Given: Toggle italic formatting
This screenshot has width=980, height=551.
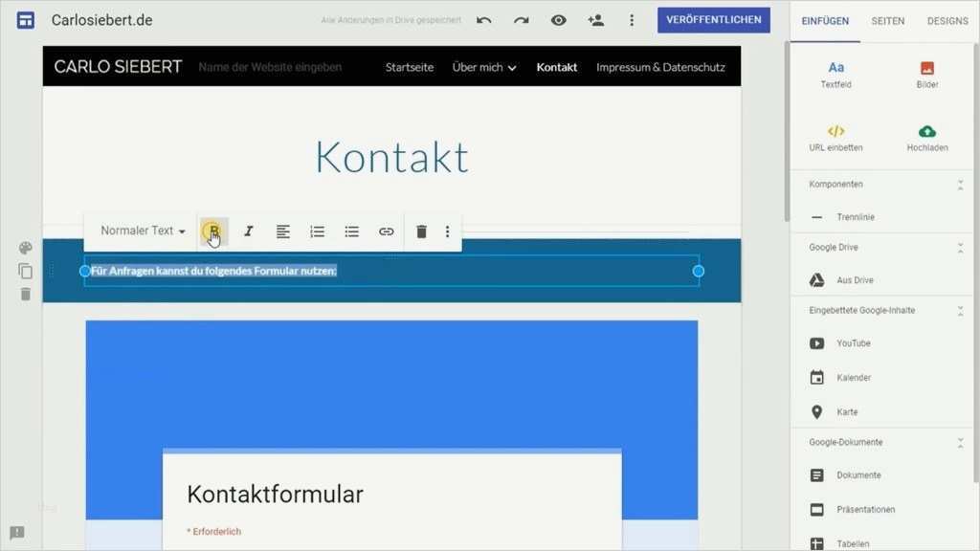Looking at the screenshot, I should click(248, 231).
